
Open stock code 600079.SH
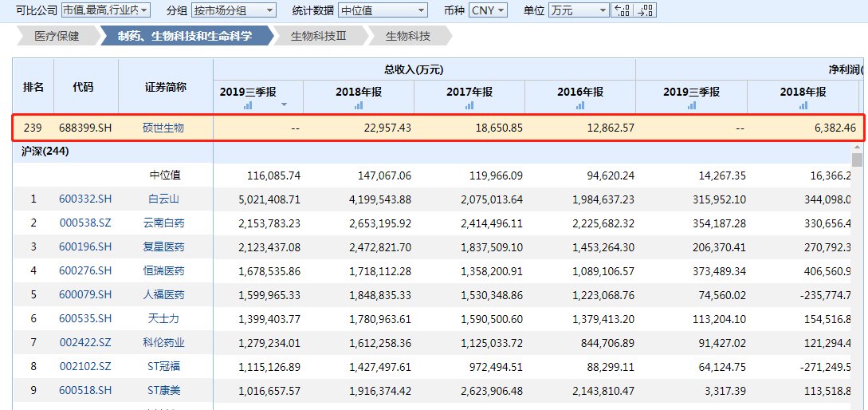85,295
